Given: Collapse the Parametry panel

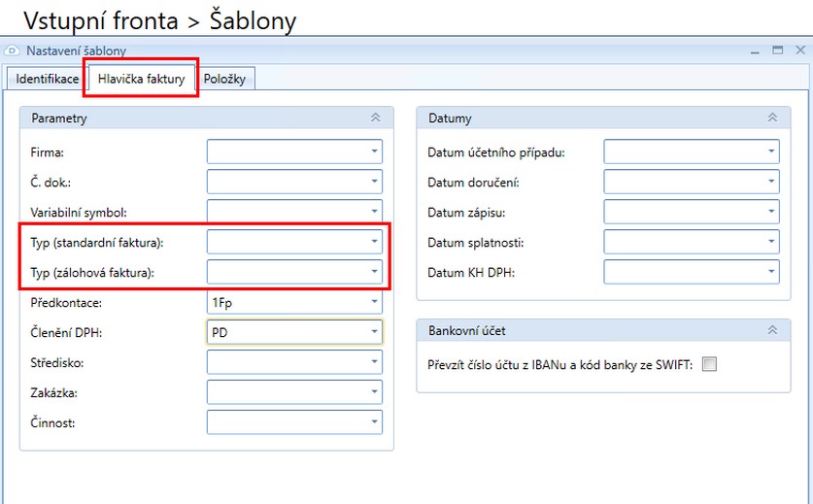Looking at the screenshot, I should coord(375,118).
